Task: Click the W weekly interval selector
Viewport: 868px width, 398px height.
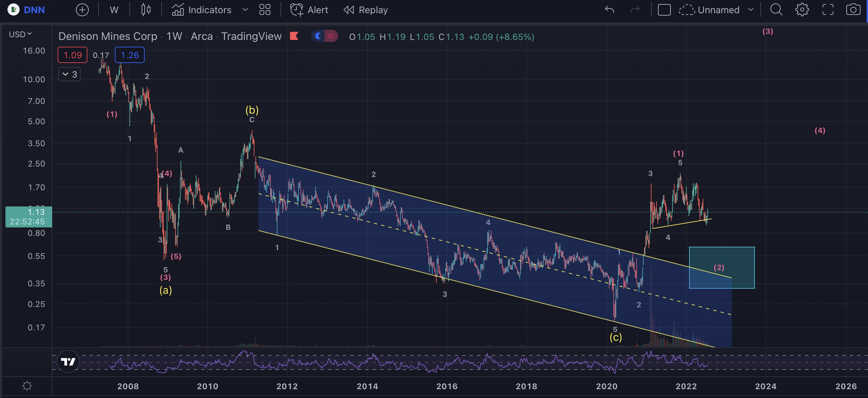Action: (x=114, y=10)
